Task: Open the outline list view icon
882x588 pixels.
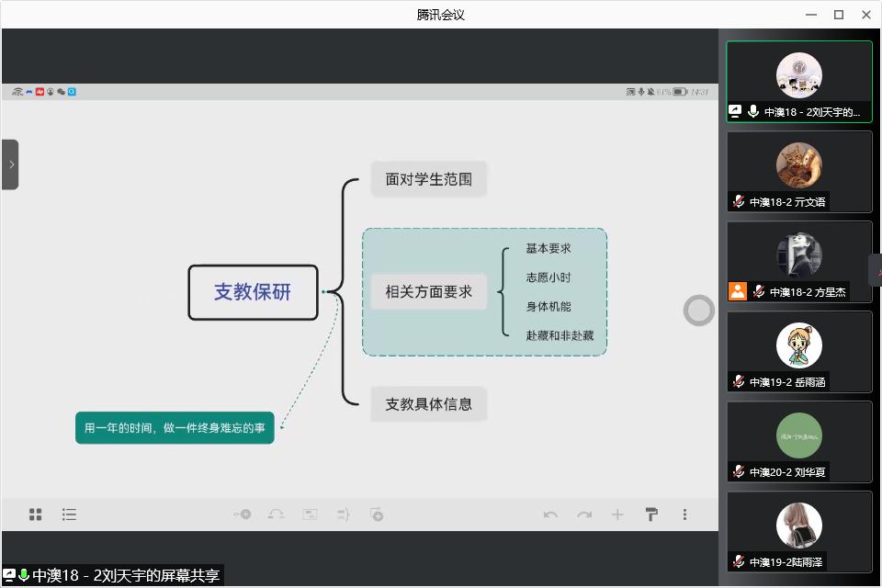Action: [x=69, y=514]
